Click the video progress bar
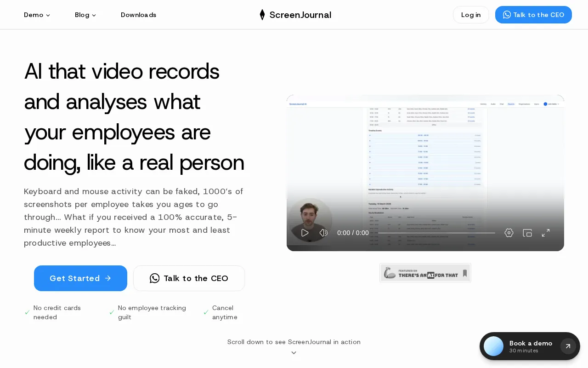588x368 pixels. click(436, 233)
